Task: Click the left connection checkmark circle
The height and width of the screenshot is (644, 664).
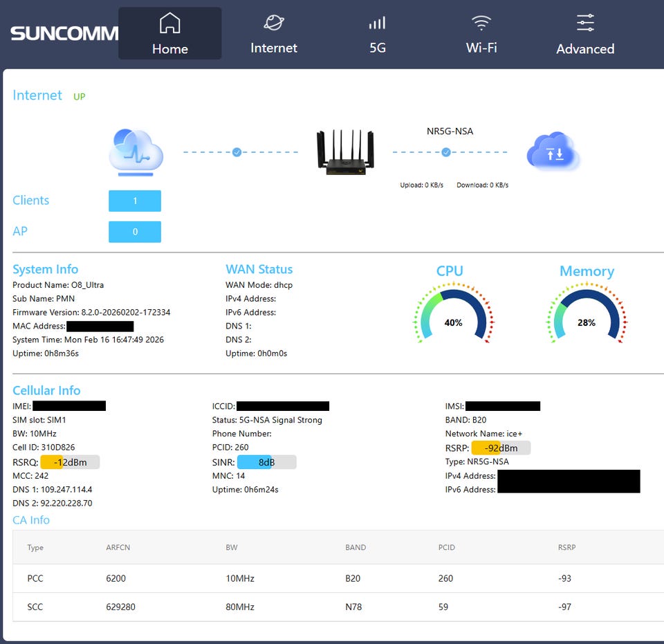Action: tap(237, 152)
